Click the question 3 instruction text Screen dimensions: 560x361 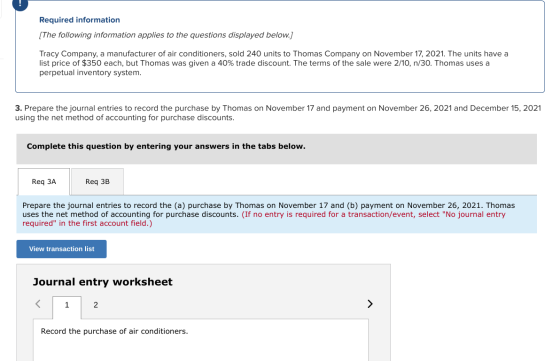point(278,113)
